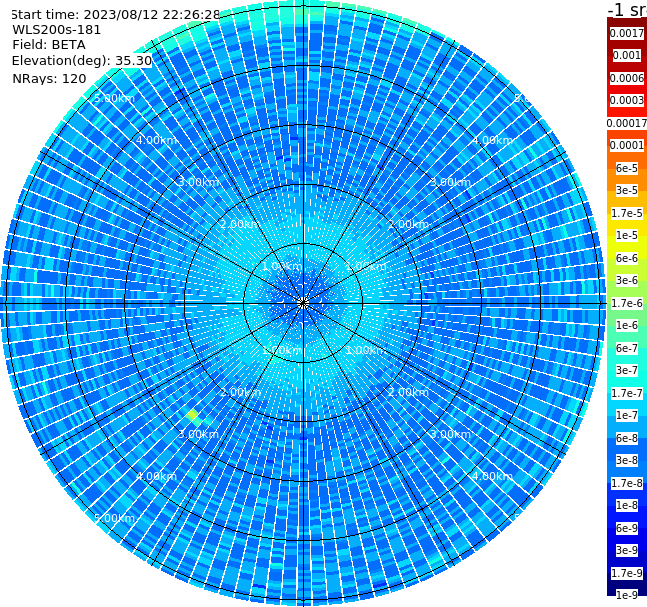
Task: Click the northwest '5.00km' range ring label
Action: tap(114, 98)
